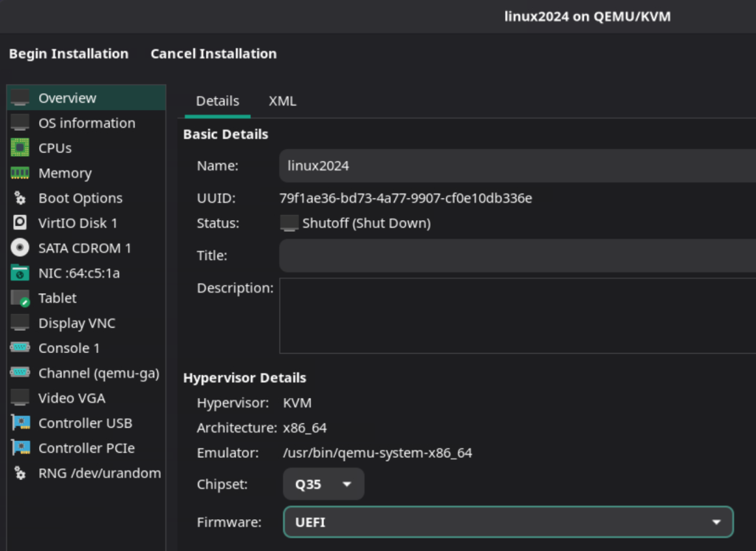
Task: Click Begin Installation
Action: [69, 54]
